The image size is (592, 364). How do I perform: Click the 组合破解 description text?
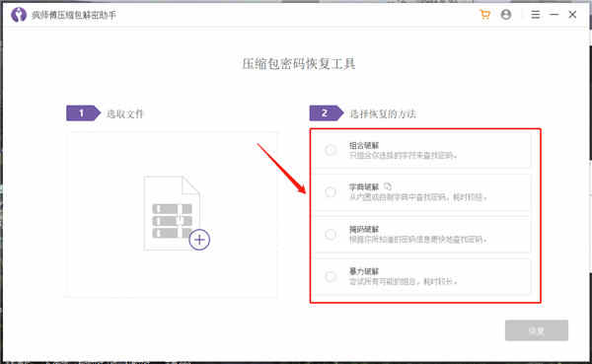click(x=404, y=156)
